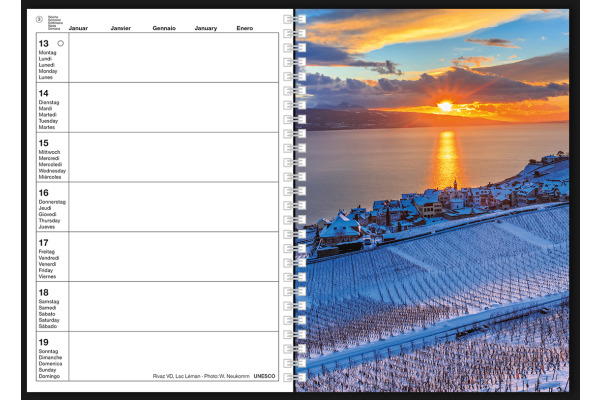Click the word "Donnerstag"
Viewport: 600px width, 400px height.
pos(52,202)
